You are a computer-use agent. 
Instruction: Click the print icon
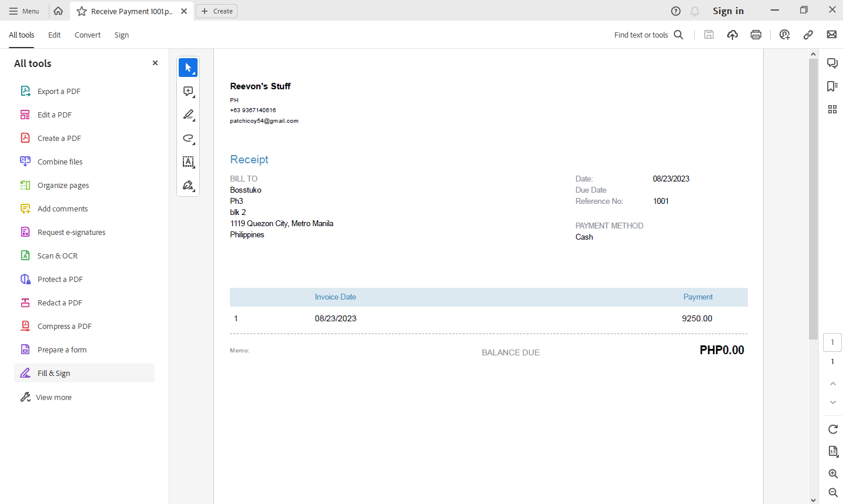pyautogui.click(x=756, y=35)
